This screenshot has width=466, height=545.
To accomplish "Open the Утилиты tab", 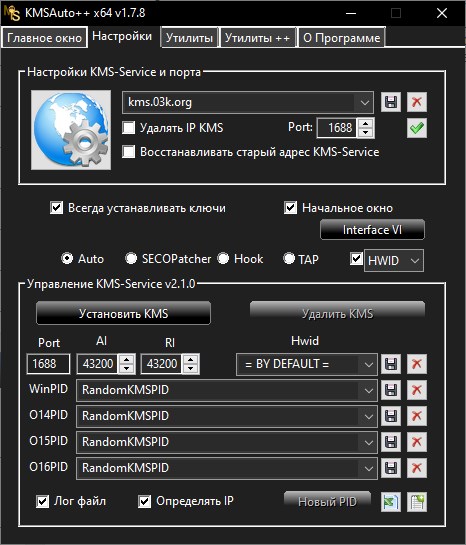I will [x=189, y=38].
